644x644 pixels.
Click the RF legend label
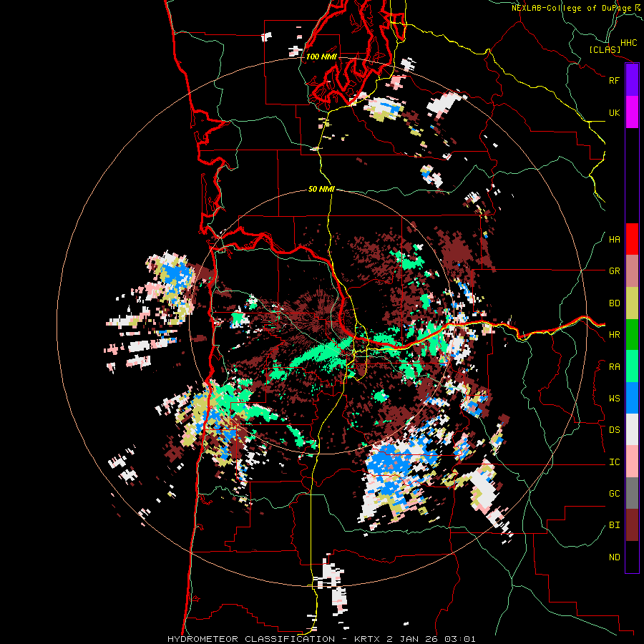614,80
